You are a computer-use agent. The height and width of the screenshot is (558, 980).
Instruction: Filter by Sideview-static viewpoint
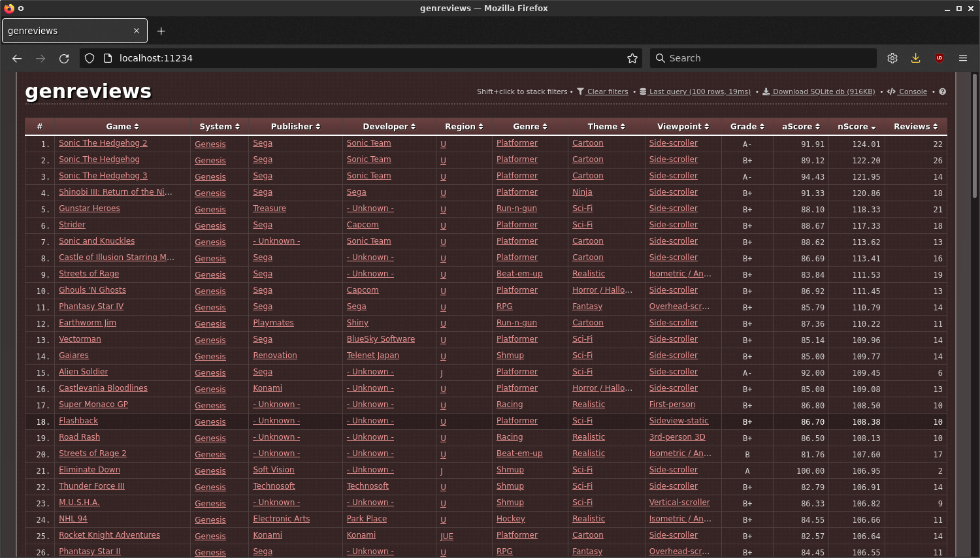679,421
